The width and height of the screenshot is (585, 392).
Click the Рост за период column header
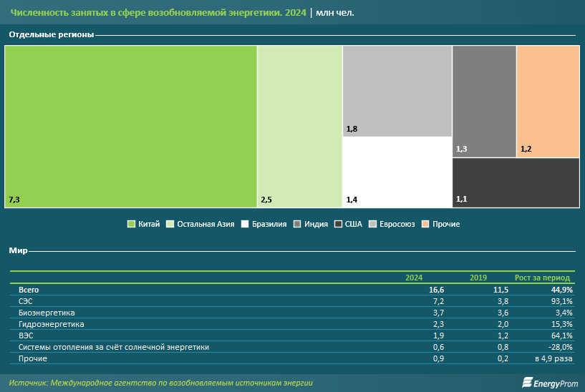point(542,278)
